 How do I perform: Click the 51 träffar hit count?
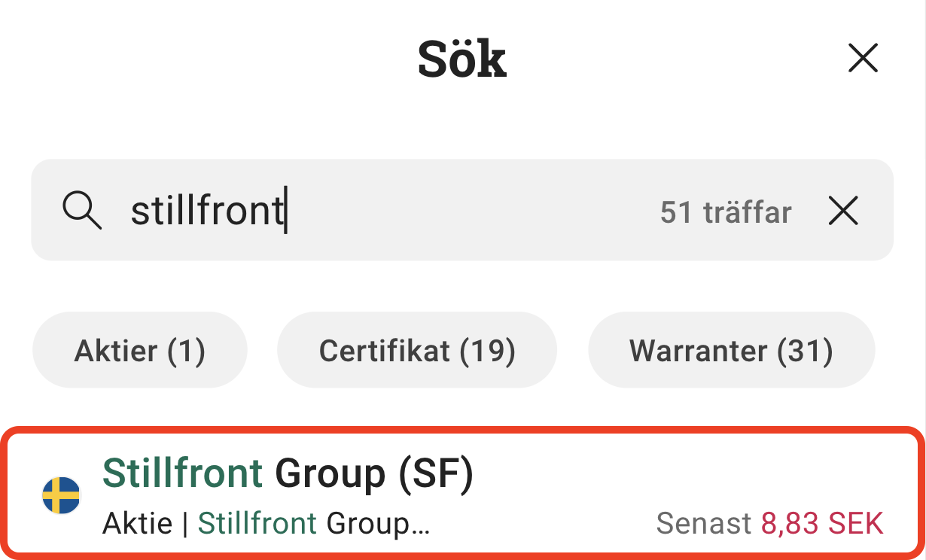point(725,212)
